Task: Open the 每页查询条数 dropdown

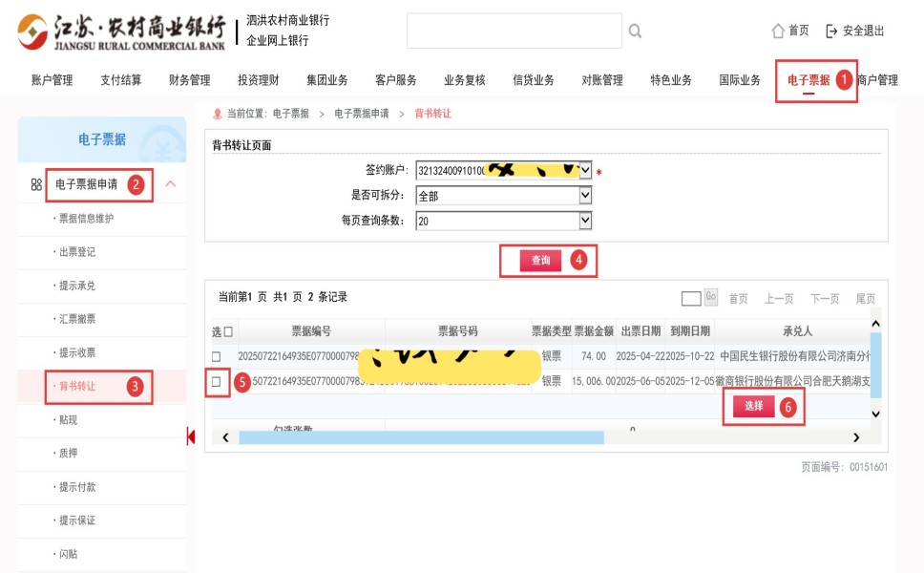Action: point(585,221)
